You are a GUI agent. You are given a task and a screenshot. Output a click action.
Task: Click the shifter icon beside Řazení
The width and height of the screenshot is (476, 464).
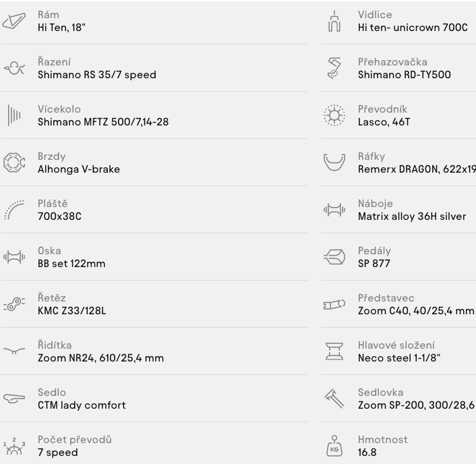(14, 68)
